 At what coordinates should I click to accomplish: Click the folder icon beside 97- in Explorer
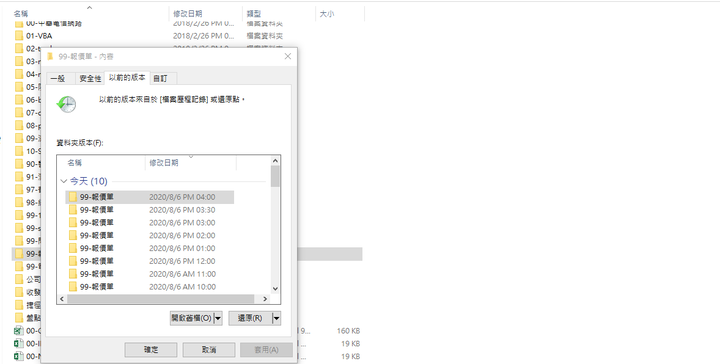19,190
